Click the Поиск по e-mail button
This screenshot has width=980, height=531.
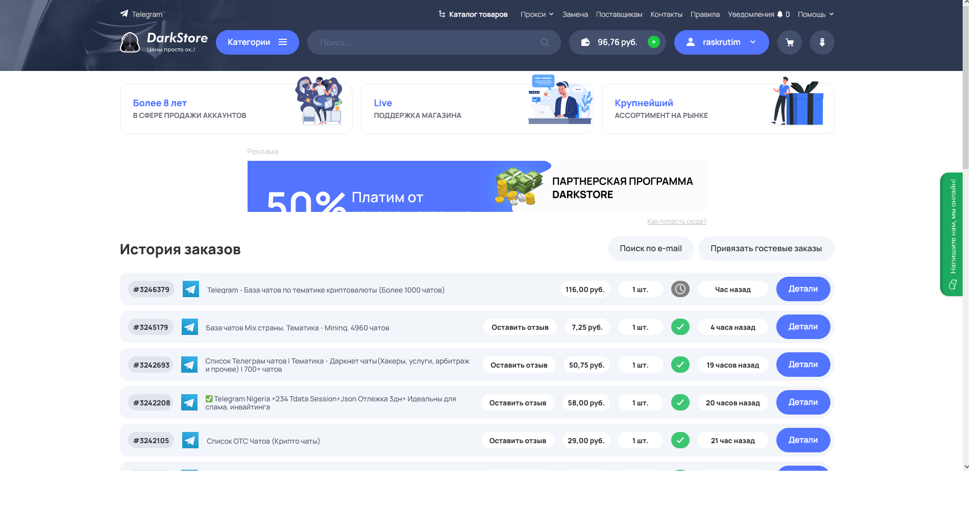[x=650, y=249]
